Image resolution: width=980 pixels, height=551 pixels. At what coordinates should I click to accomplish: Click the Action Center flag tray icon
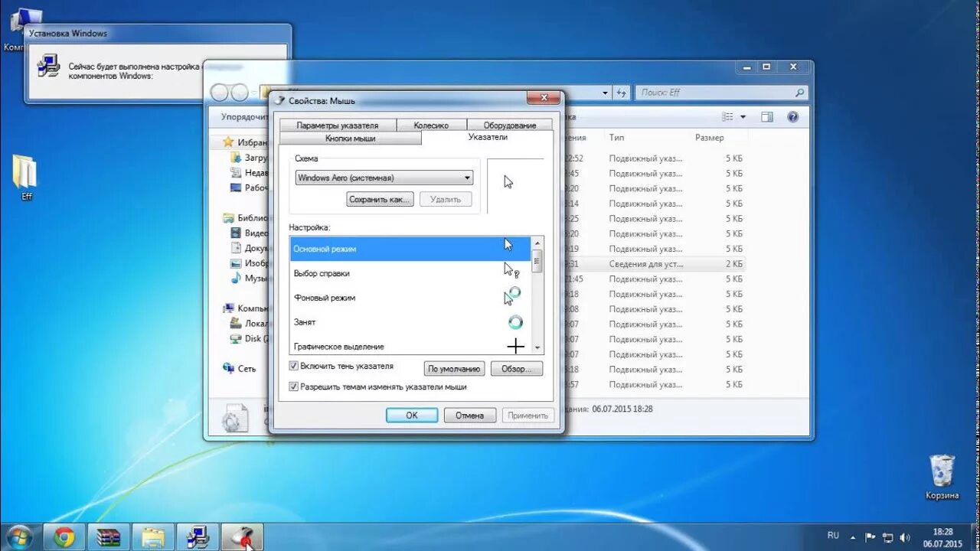(x=871, y=537)
